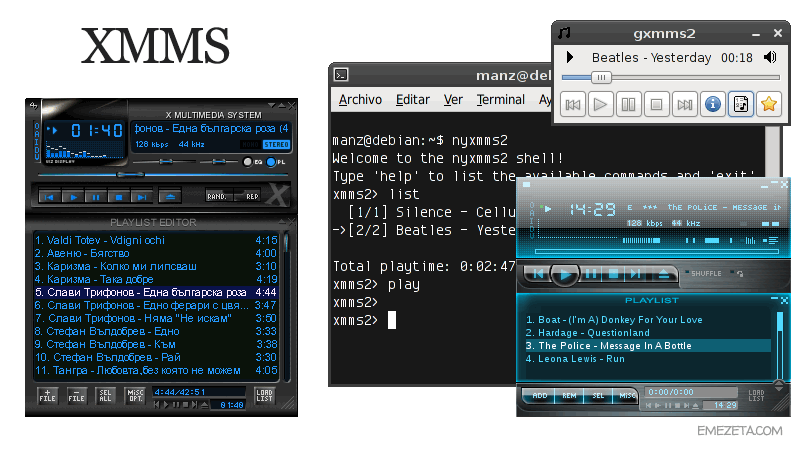
Task: Select Boat - (I'm A) Donkey For Your Love
Action: pyautogui.click(x=648, y=320)
